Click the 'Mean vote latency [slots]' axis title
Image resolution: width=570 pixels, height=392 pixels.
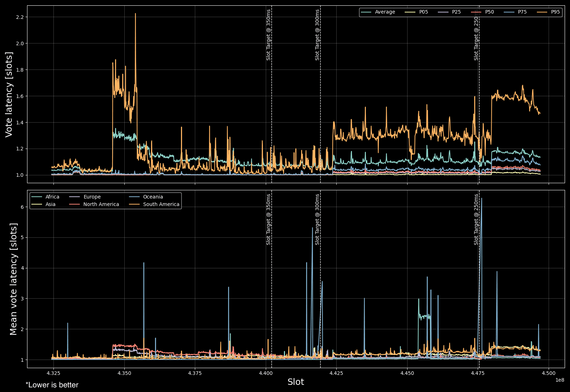tap(14, 279)
